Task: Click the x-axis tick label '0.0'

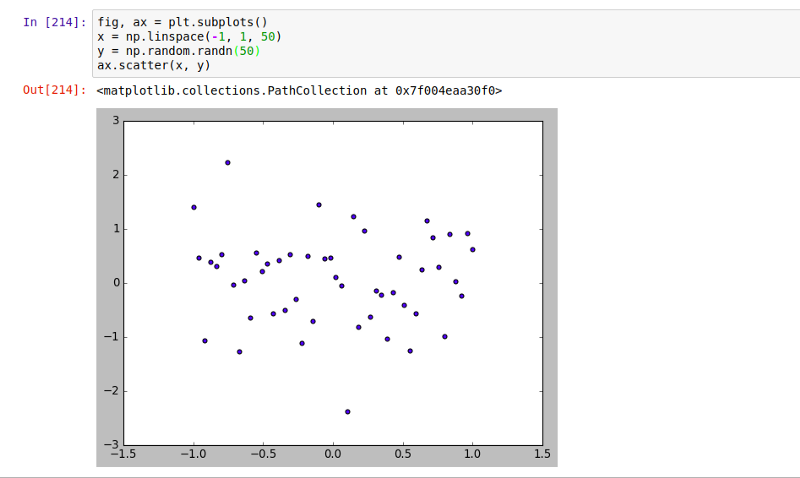Action: (x=333, y=454)
